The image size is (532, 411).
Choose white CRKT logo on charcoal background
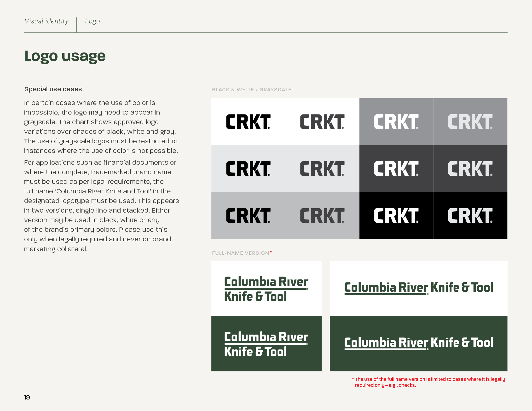396,168
